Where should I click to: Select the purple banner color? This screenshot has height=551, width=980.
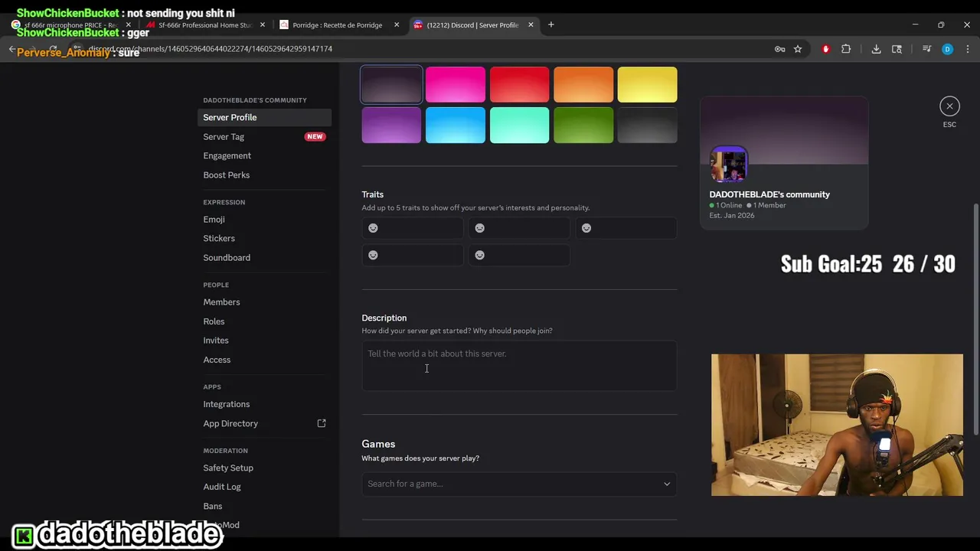coord(391,125)
